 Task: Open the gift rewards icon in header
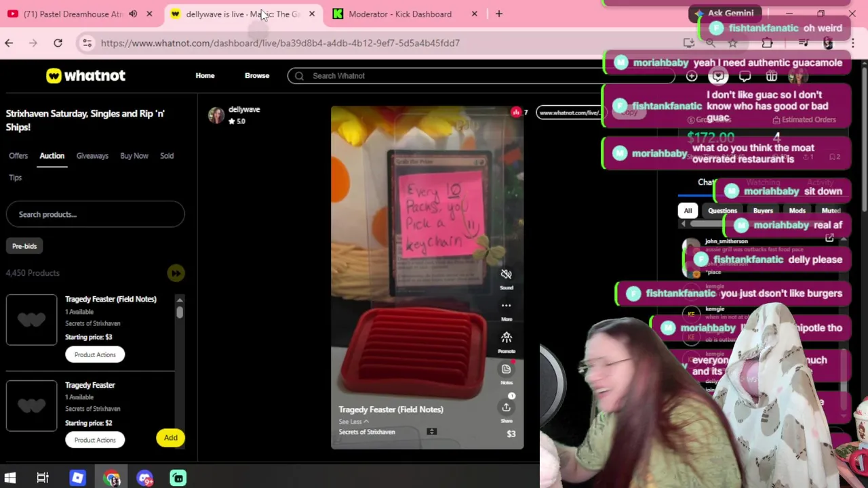(771, 77)
